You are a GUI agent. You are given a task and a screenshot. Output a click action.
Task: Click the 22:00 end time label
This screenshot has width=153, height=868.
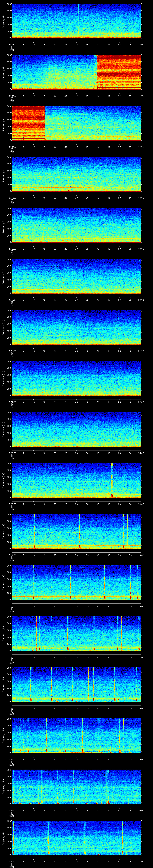pos(141,402)
